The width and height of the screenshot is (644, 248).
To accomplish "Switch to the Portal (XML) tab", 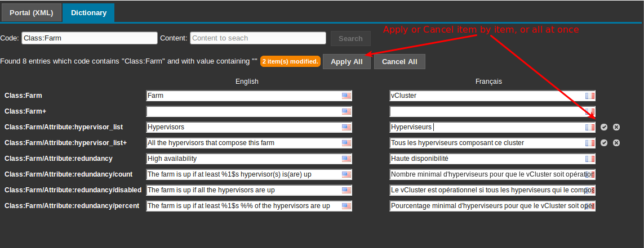I will 31,12.
